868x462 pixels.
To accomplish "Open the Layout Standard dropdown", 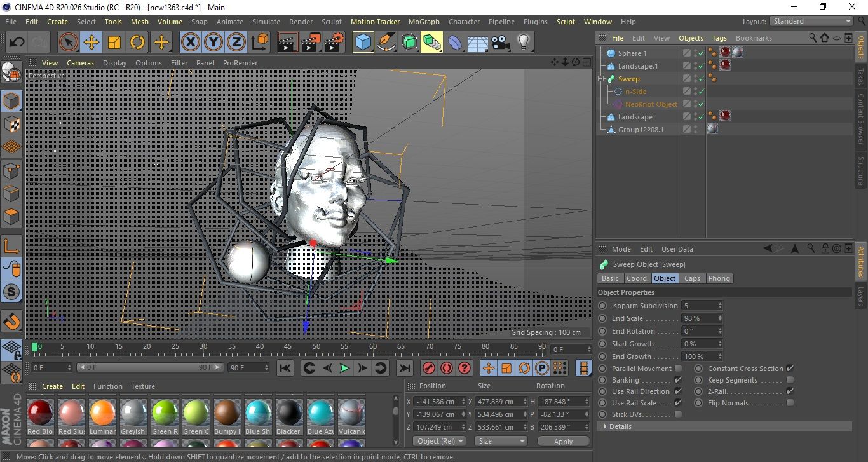I will 811,21.
